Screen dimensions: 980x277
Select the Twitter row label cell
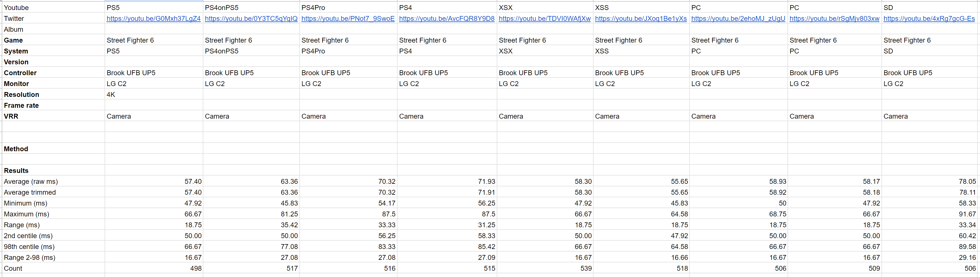(x=53, y=18)
